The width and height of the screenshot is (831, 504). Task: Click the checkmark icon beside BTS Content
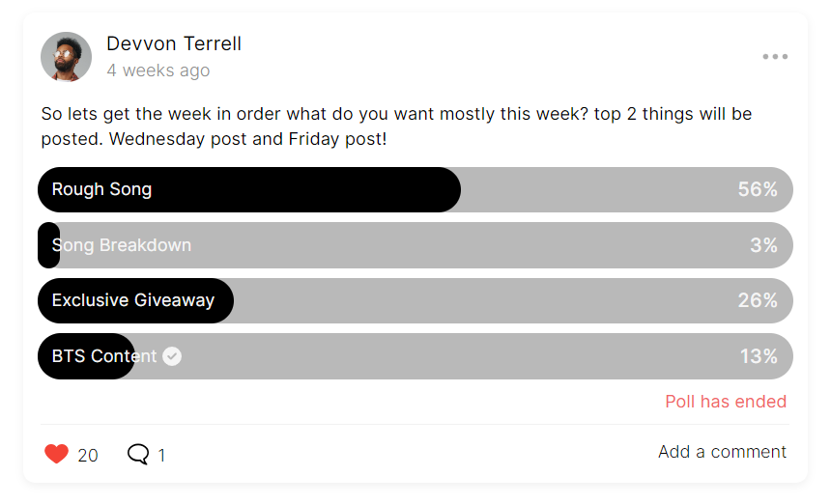172,356
